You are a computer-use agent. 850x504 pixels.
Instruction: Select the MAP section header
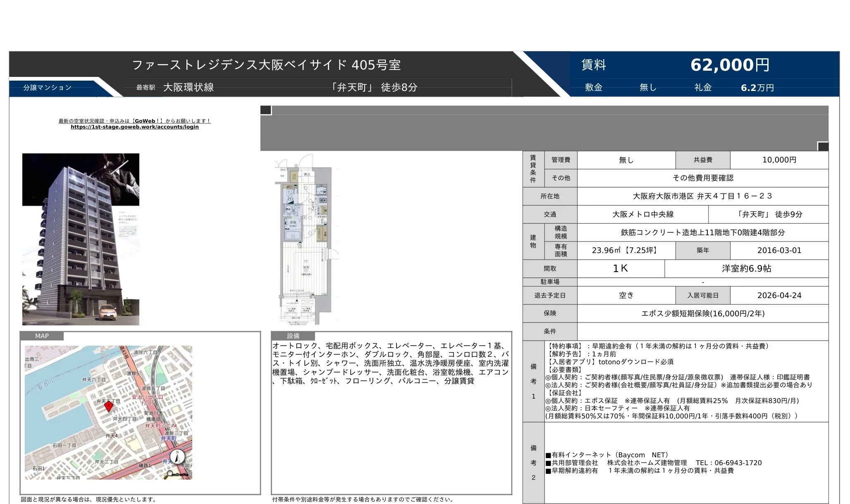click(42, 336)
